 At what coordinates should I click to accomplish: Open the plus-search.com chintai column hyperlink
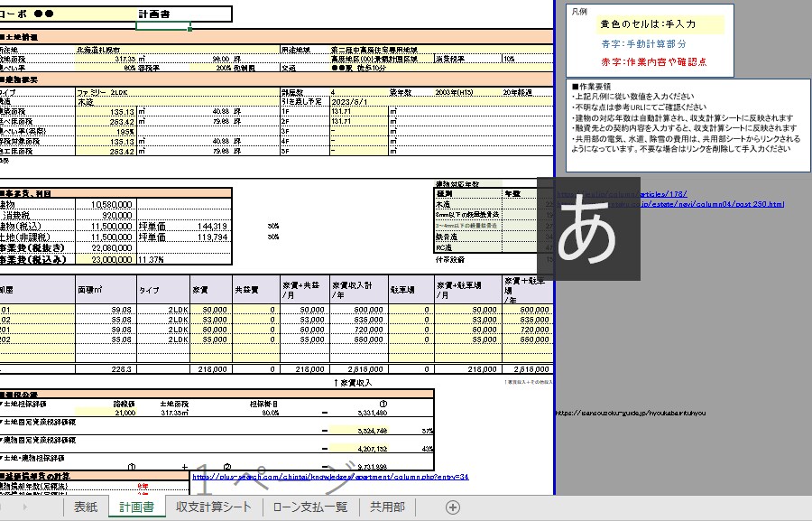(330, 477)
